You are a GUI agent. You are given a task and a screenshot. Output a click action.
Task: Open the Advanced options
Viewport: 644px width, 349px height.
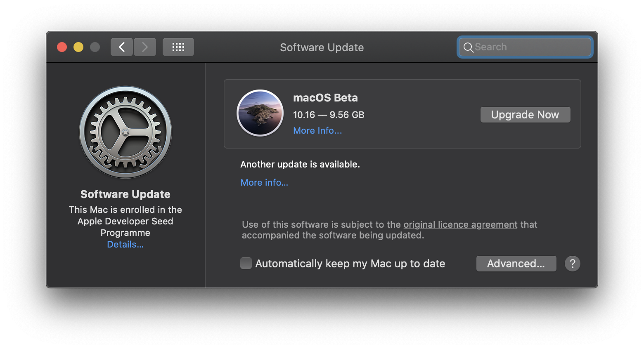[x=516, y=263]
